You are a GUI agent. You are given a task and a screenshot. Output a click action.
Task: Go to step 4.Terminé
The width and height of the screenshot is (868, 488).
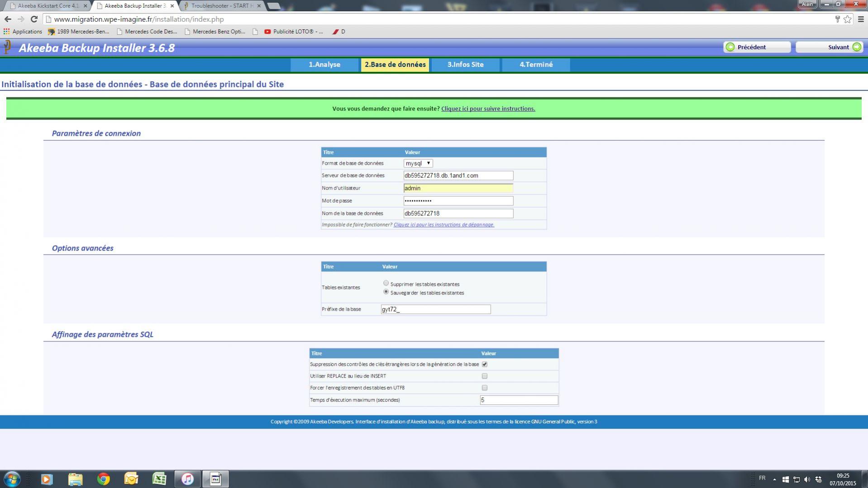[536, 65]
